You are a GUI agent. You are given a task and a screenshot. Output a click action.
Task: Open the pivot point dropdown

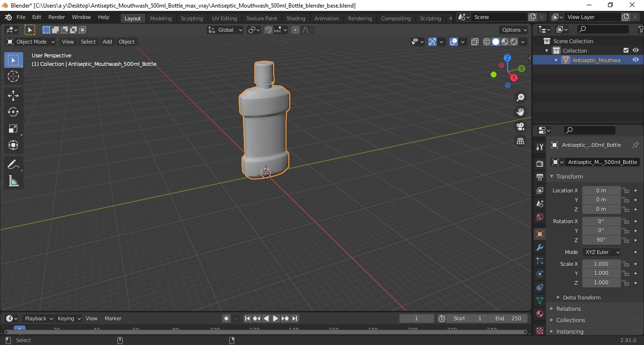click(x=254, y=30)
